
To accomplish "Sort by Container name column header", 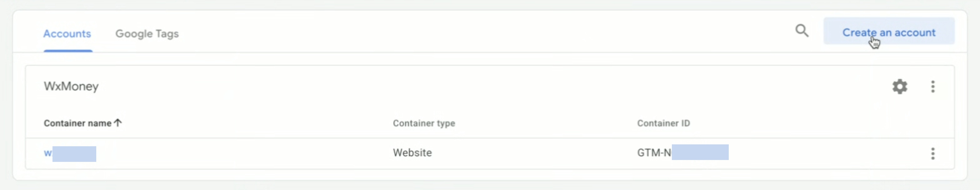I will pyautogui.click(x=77, y=123).
